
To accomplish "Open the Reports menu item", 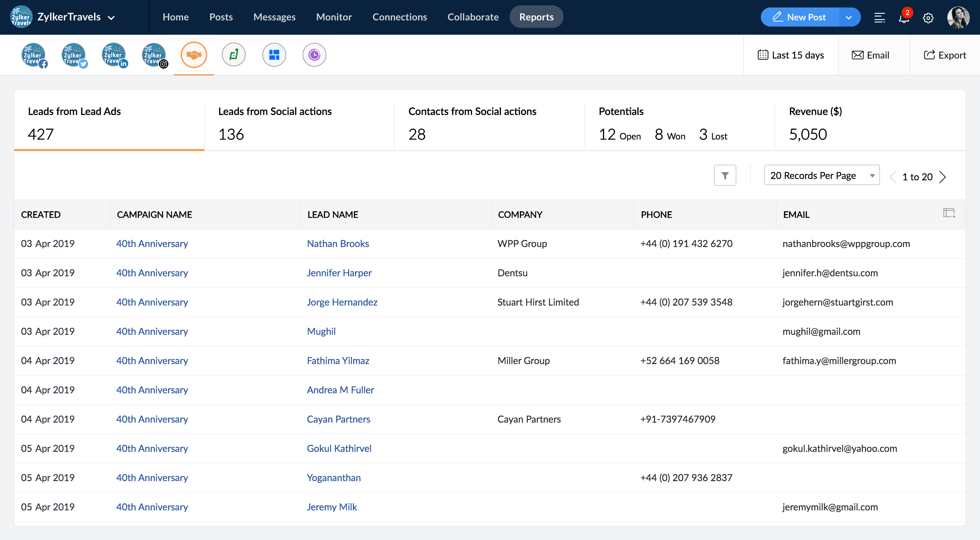I will click(x=536, y=17).
